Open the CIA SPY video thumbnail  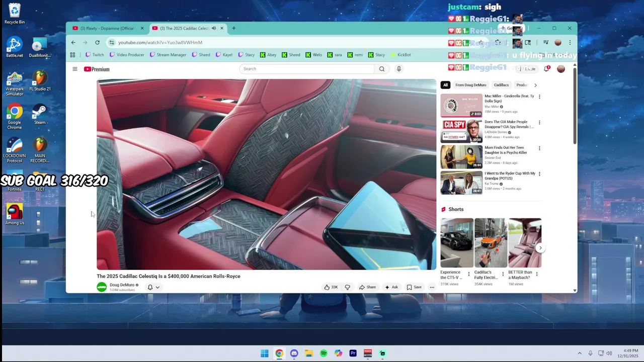tap(461, 131)
